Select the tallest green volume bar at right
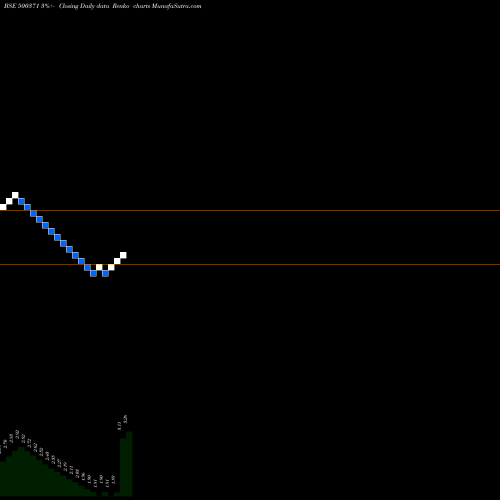Screen dimensions: 500x500 [x=129, y=464]
